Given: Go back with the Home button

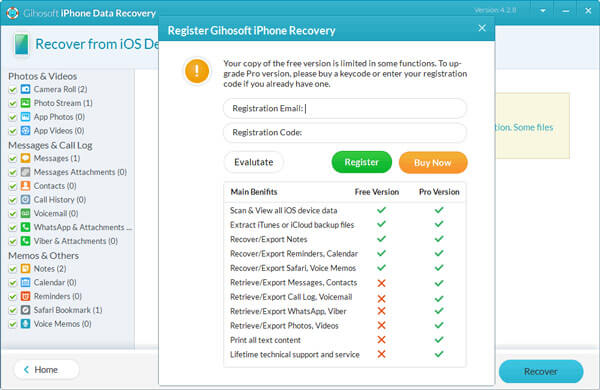Looking at the screenshot, I should pos(46,370).
